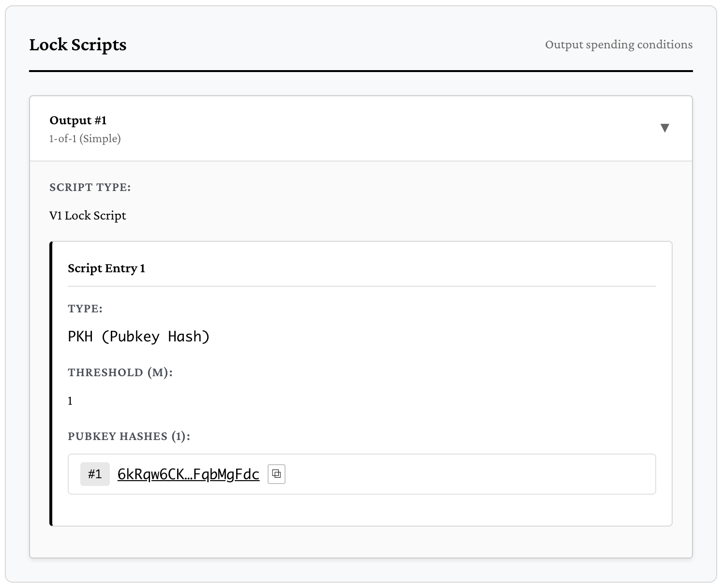Select the threshold value 1
The width and height of the screenshot is (722, 588).
(x=70, y=401)
